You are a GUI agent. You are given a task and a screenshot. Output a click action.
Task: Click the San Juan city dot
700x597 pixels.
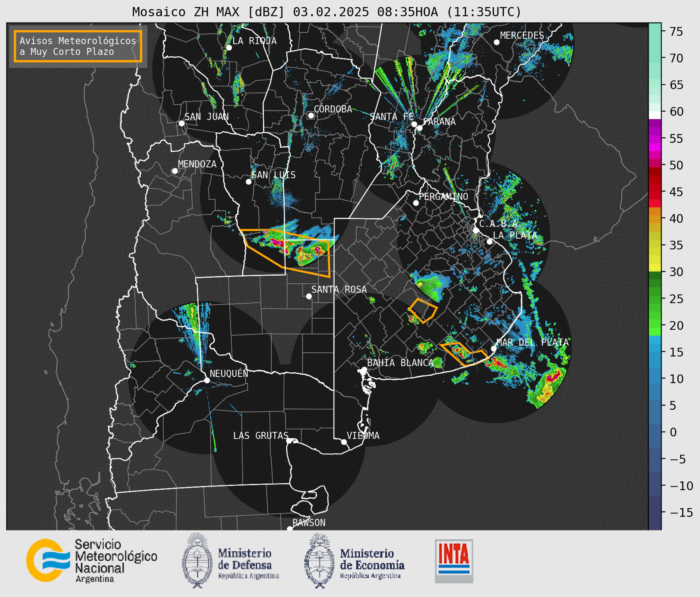tap(181, 123)
